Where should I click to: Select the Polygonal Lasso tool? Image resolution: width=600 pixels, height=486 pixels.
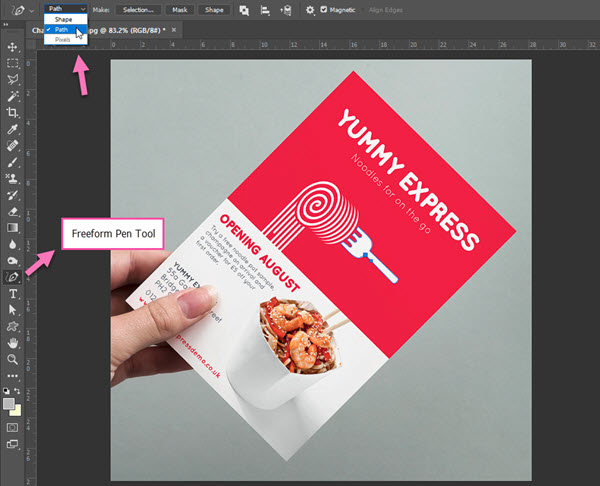click(12, 80)
